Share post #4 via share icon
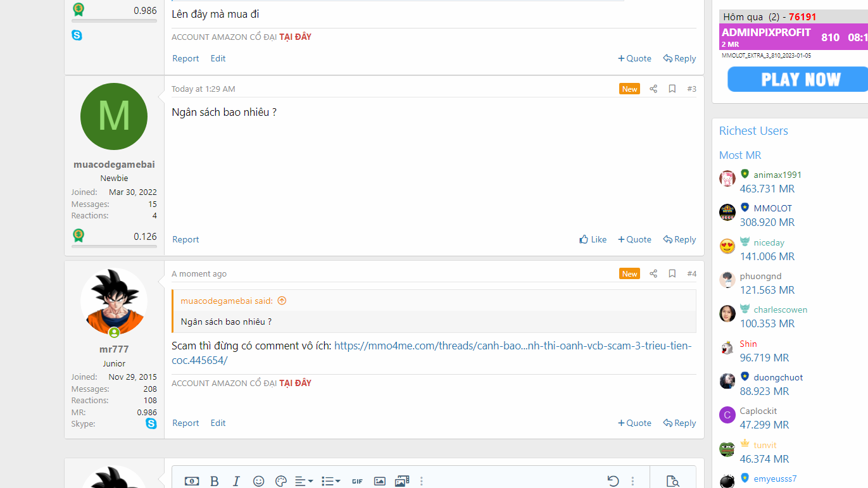The height and width of the screenshot is (488, 868). (653, 274)
